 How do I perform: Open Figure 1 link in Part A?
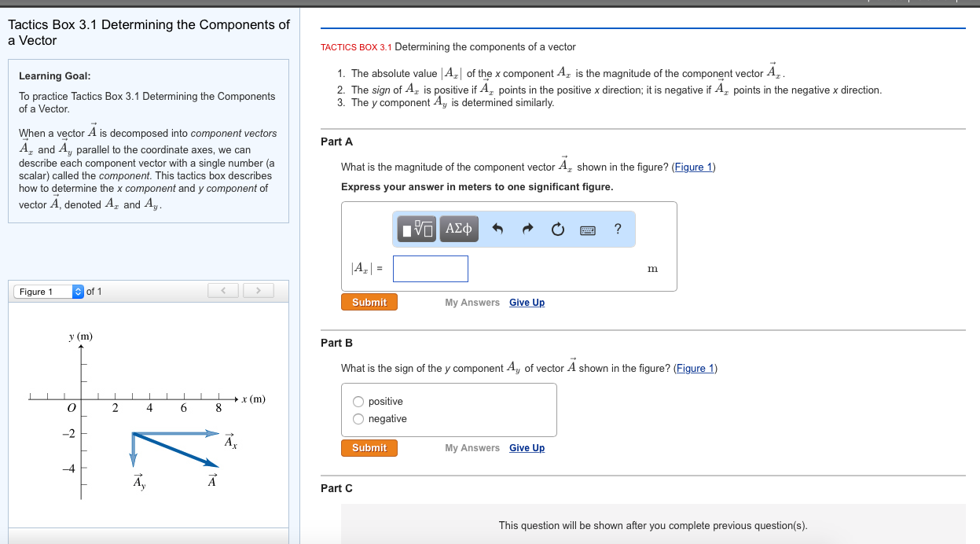tap(692, 167)
